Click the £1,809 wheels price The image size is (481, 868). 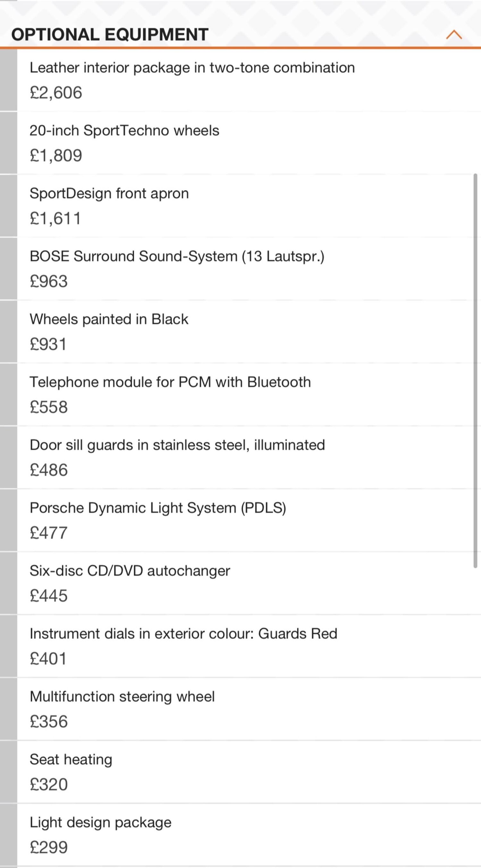click(x=56, y=156)
